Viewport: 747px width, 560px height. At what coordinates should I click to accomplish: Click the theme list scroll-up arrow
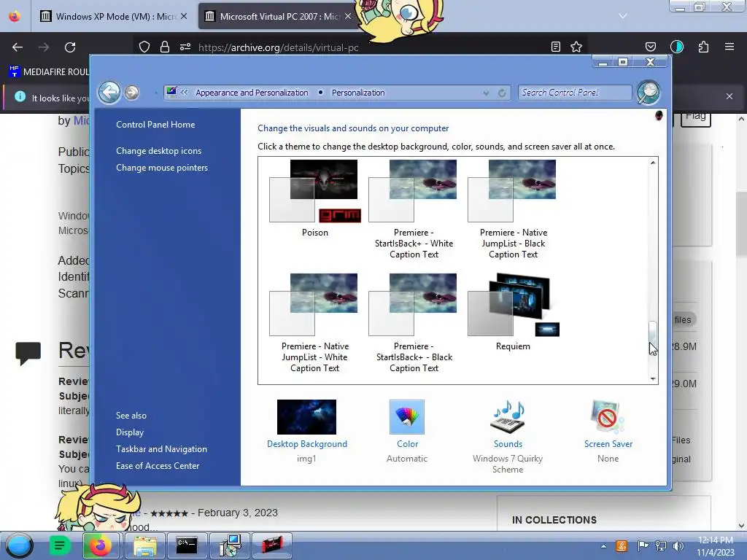[x=653, y=163]
